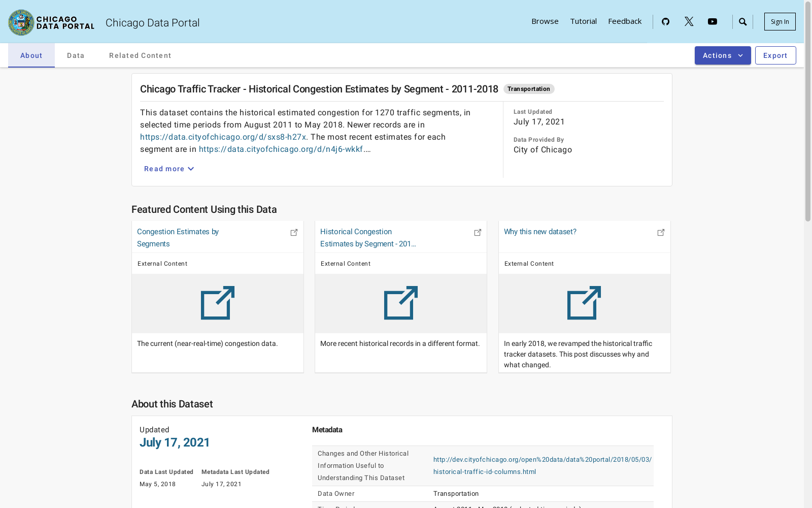
Task: Click external-link icon on Historical Congestion card
Action: click(x=478, y=232)
